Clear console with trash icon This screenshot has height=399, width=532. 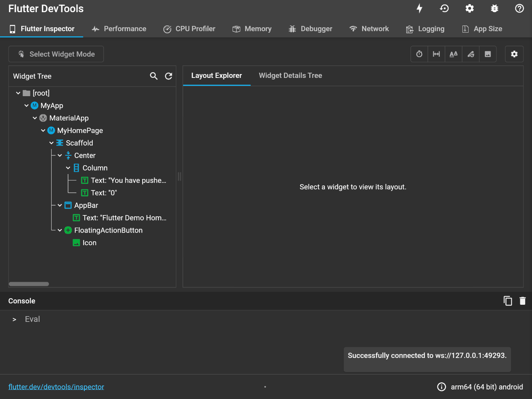pyautogui.click(x=522, y=301)
